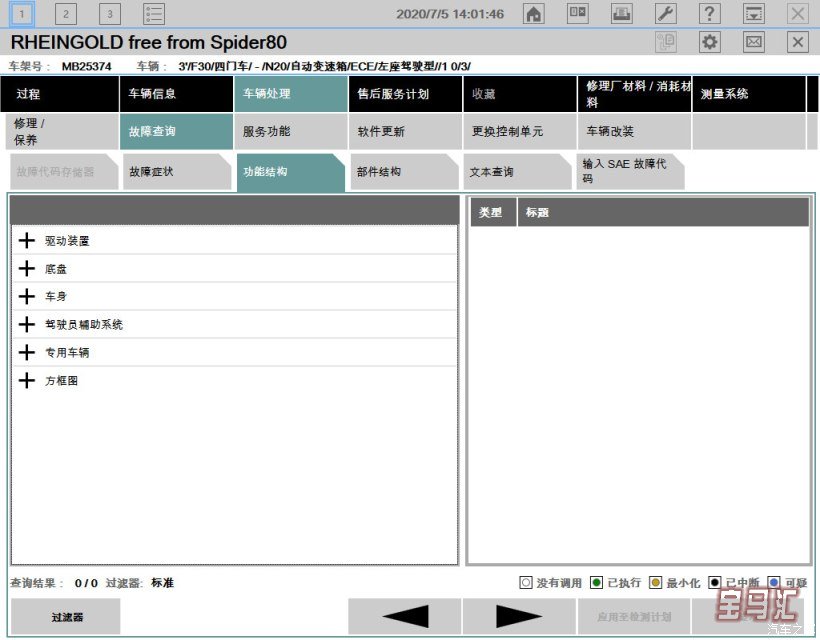Open the 收藏 menu
The height and width of the screenshot is (640, 820).
pos(520,94)
